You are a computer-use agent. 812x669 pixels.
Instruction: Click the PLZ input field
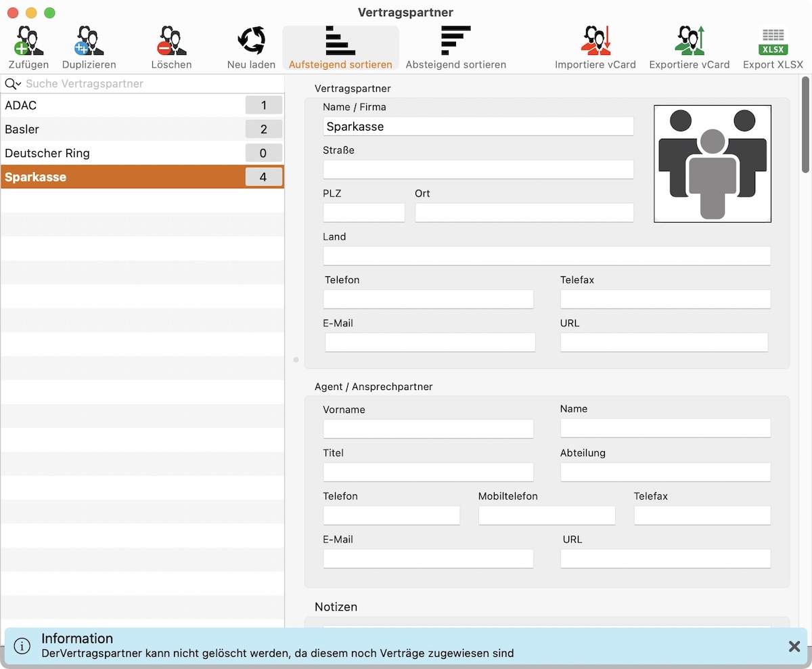(x=364, y=213)
